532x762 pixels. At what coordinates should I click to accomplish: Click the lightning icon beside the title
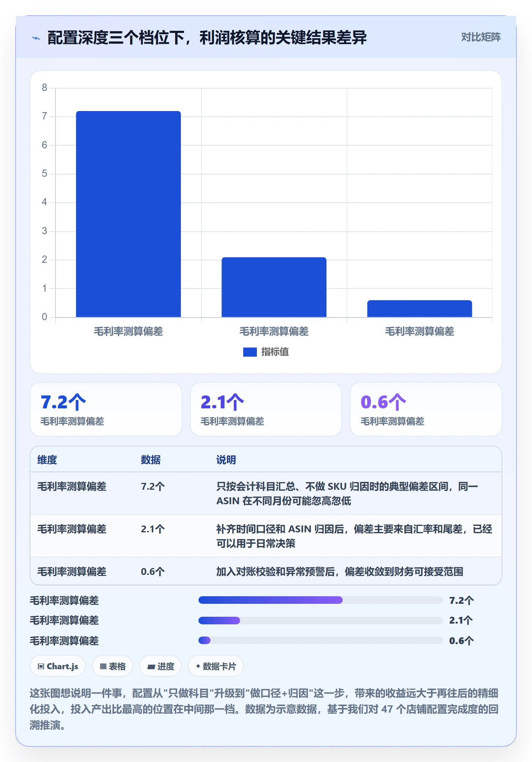click(36, 38)
